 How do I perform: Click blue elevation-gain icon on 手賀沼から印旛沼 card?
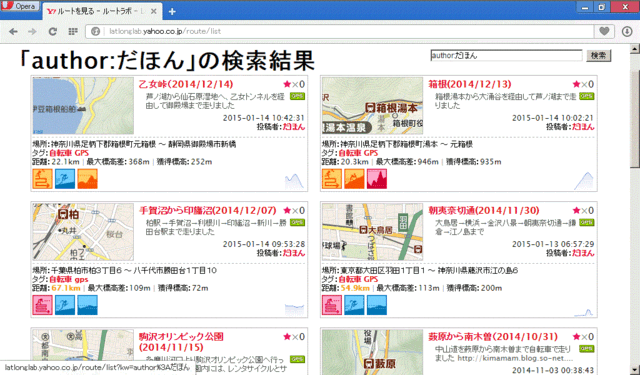[x=87, y=305]
